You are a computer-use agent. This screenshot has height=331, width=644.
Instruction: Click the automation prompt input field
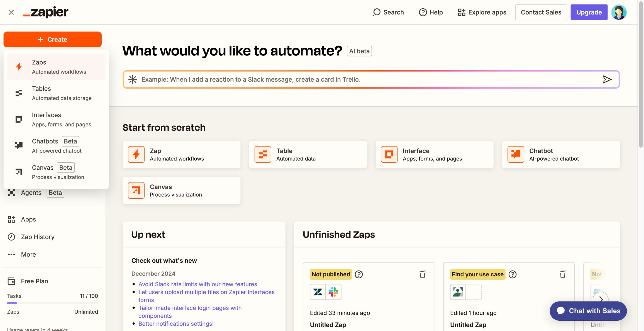(352, 80)
